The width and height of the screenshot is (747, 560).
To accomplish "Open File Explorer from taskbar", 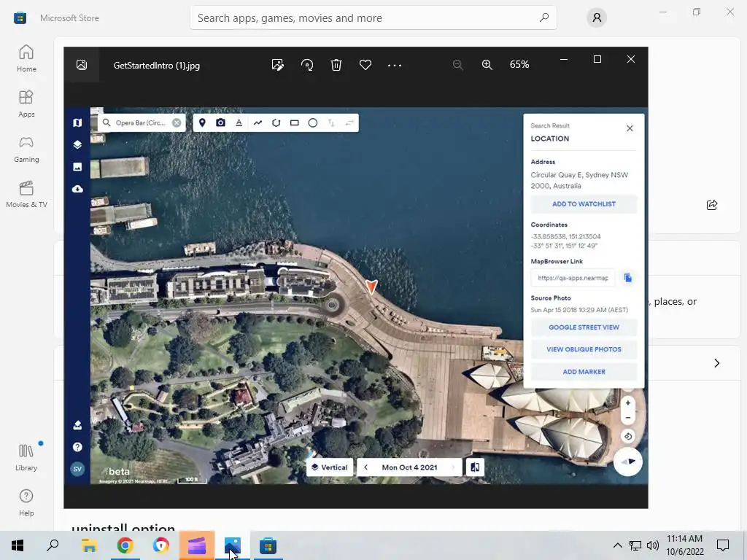I will click(x=89, y=545).
